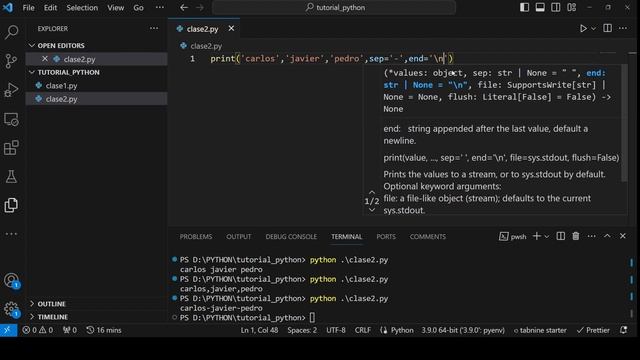
Task: Open the Explorer files icon in activity bar
Action: tap(11, 205)
